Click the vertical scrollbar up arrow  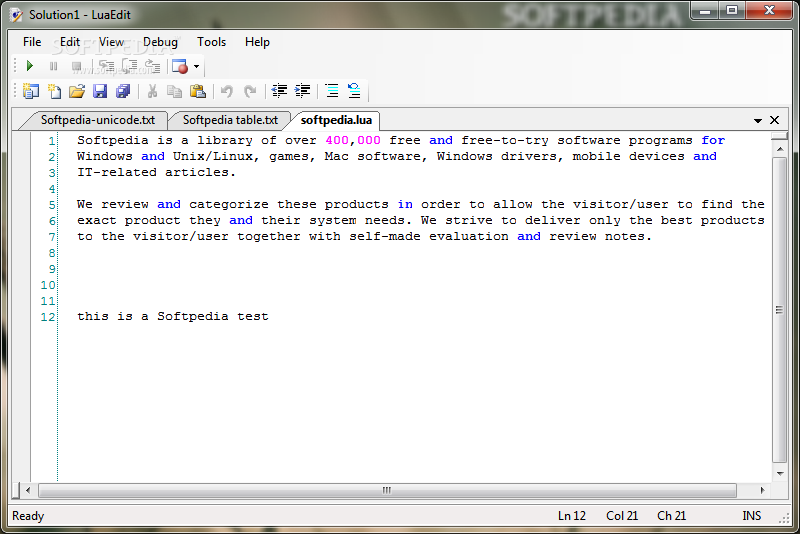pos(780,149)
